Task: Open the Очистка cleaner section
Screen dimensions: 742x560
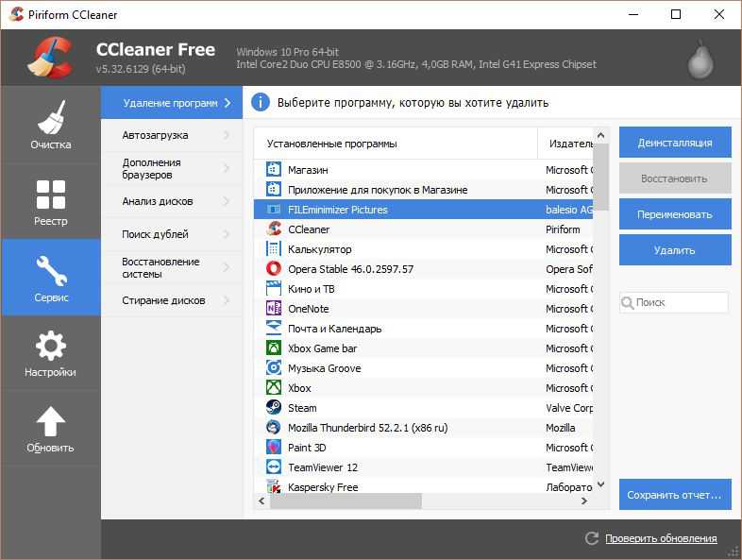Action: click(50, 125)
